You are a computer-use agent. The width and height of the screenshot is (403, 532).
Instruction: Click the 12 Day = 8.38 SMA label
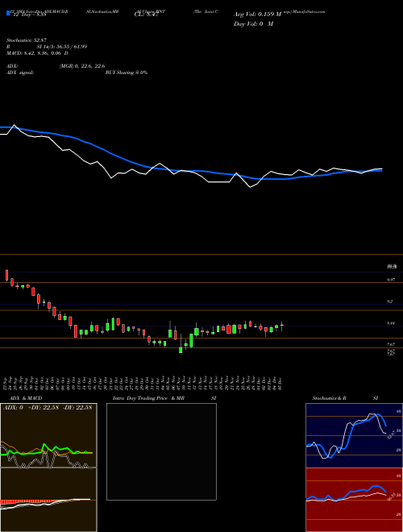coord(30,15)
